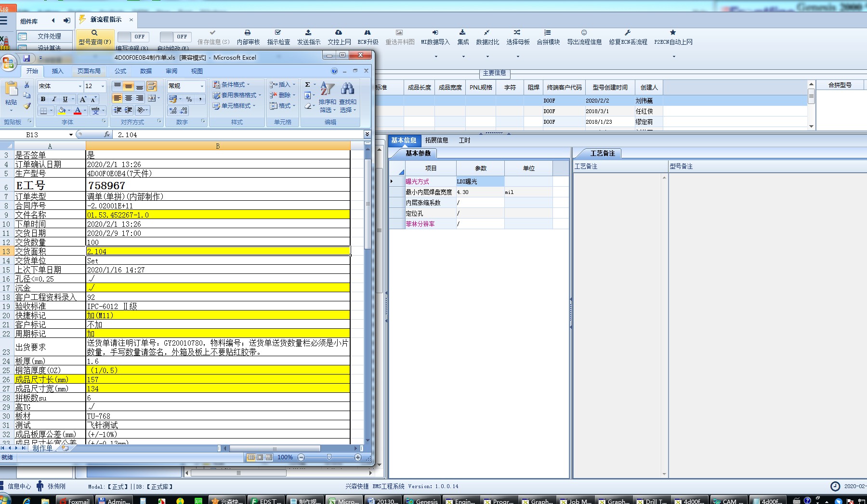
Task: Open Foxmail from Windows taskbar
Action: coord(75,501)
